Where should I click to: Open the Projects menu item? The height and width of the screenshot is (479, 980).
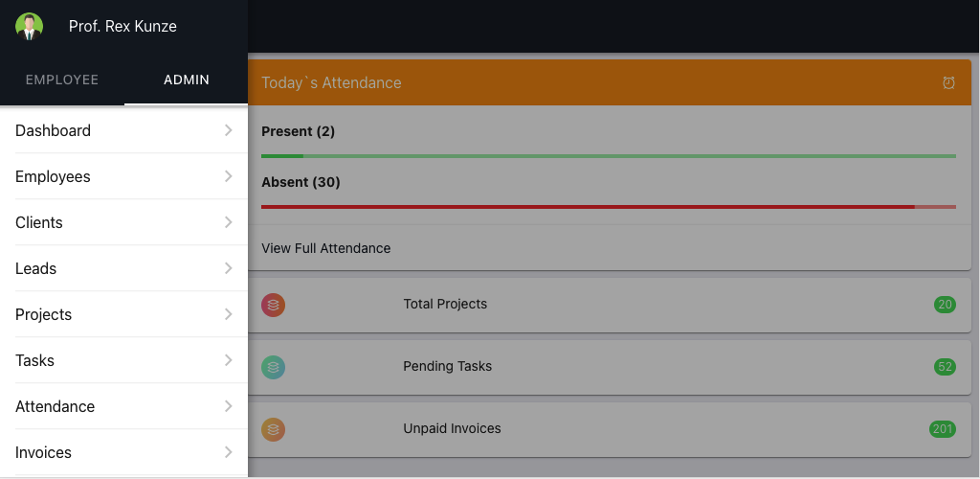123,314
